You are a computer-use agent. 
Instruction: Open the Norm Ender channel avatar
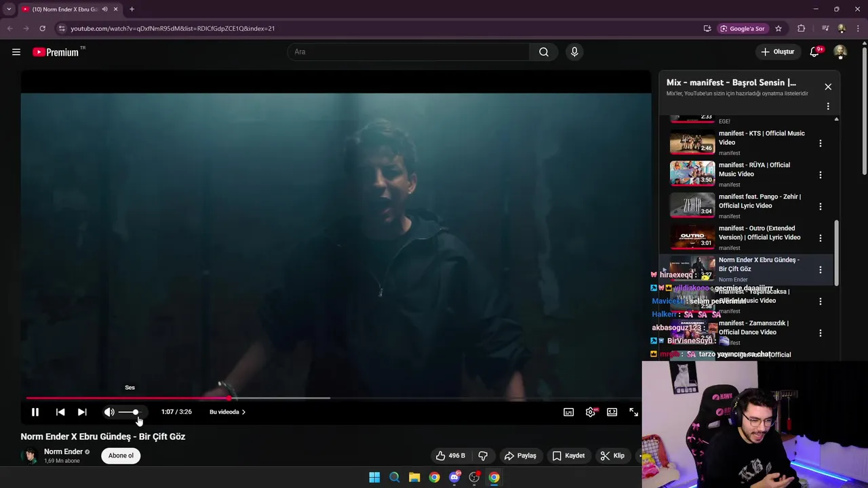29,456
